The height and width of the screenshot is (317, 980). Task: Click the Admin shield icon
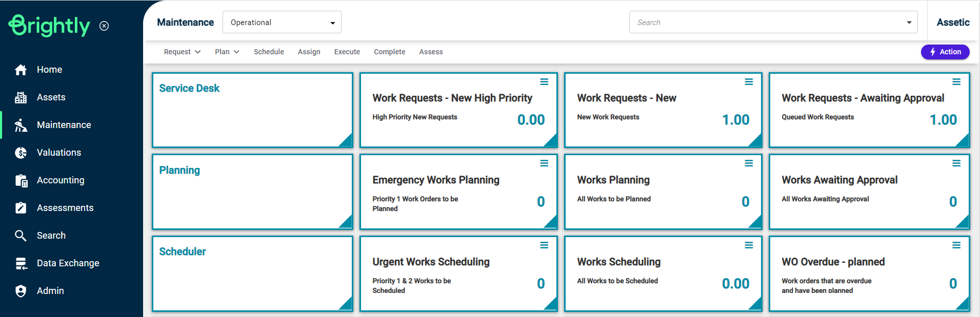point(21,291)
